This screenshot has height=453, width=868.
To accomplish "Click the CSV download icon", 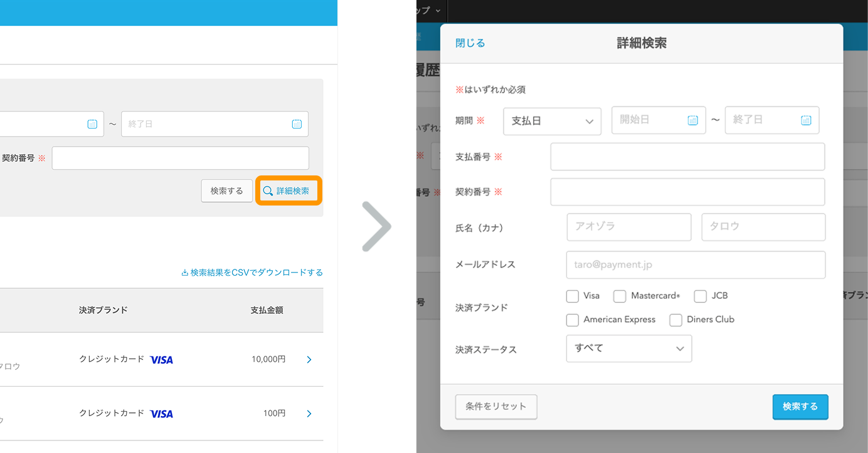I will (185, 272).
